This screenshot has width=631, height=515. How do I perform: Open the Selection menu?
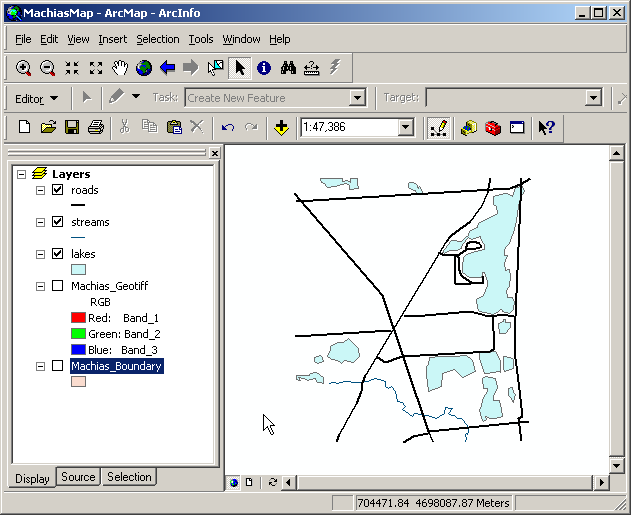pyautogui.click(x=158, y=39)
